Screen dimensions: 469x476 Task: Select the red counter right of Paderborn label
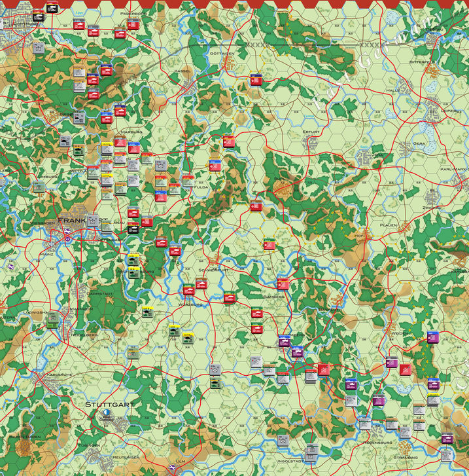133,24
